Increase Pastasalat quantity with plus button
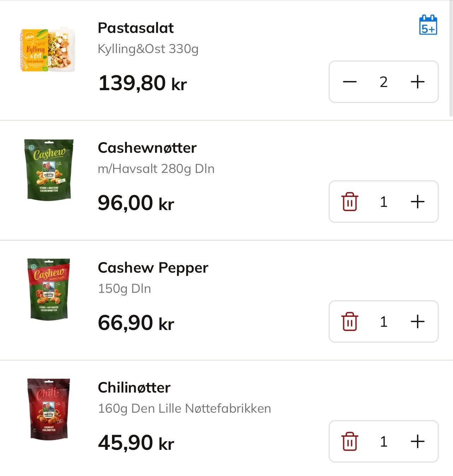This screenshot has width=453, height=476. coord(417,82)
